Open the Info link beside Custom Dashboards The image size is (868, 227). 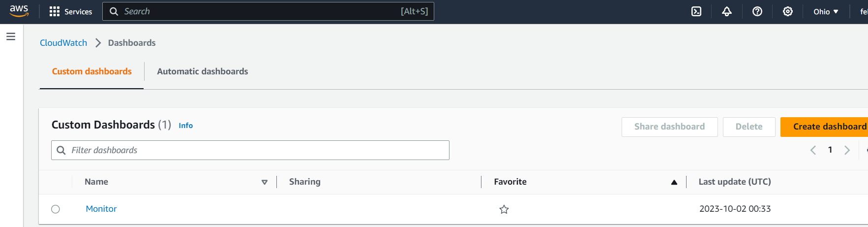click(x=185, y=126)
